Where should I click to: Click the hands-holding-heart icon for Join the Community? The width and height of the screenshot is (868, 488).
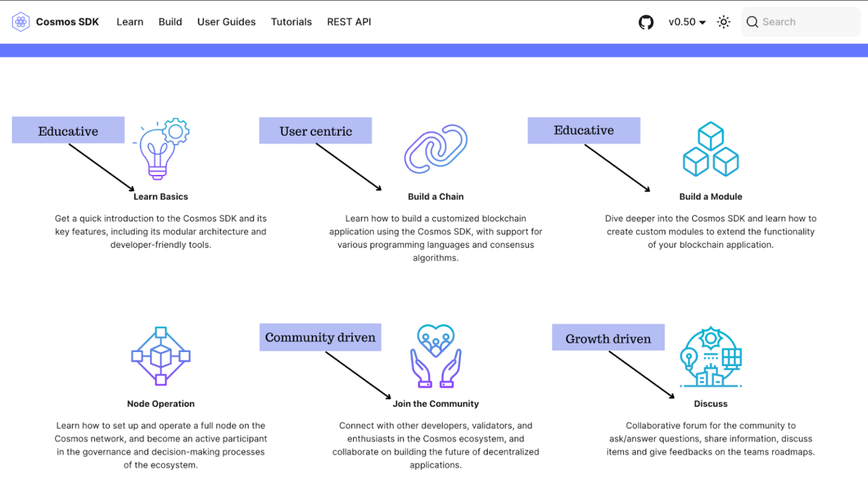click(x=436, y=356)
